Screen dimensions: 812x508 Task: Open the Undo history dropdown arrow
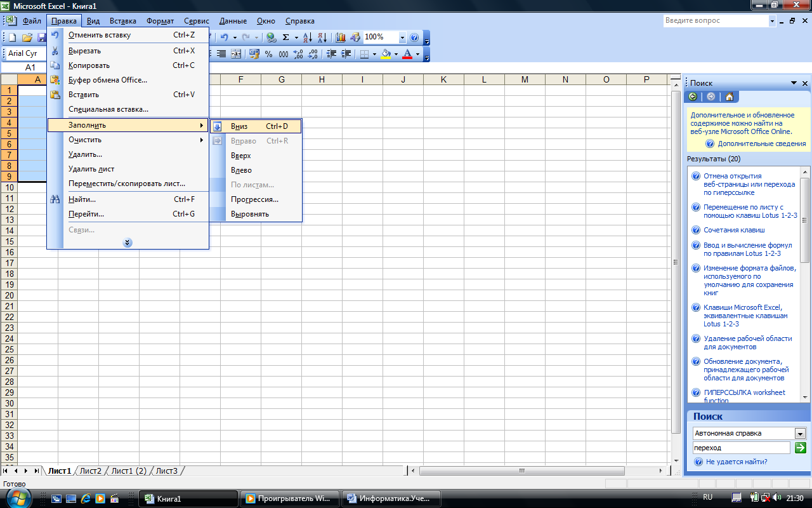point(234,37)
